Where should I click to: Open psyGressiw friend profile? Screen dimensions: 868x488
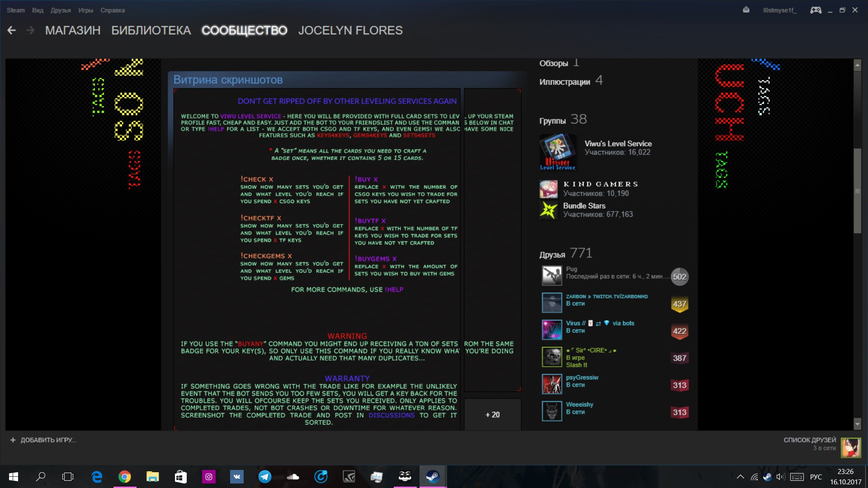pyautogui.click(x=582, y=377)
